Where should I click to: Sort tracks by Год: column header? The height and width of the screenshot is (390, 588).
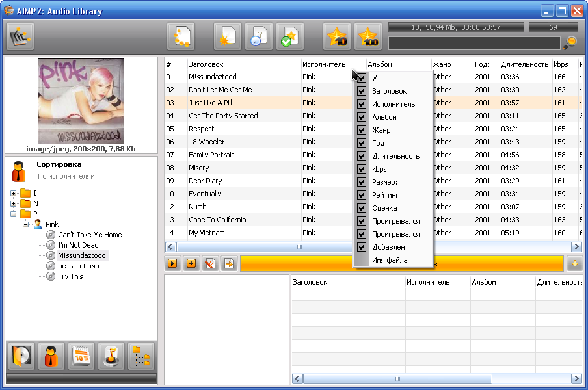click(486, 64)
